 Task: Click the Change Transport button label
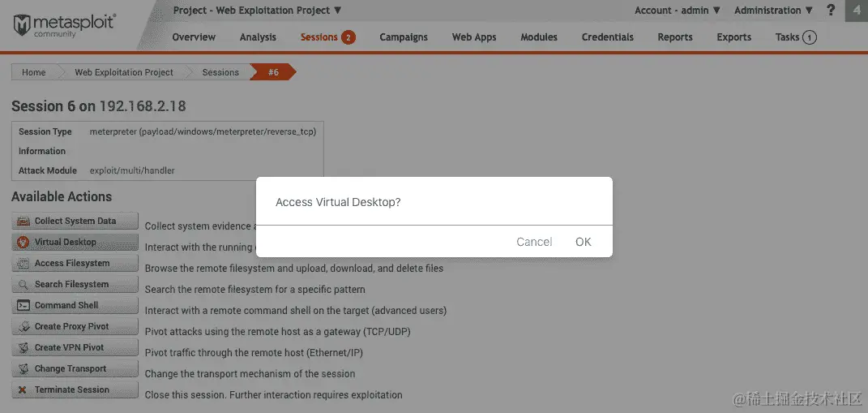click(x=71, y=368)
